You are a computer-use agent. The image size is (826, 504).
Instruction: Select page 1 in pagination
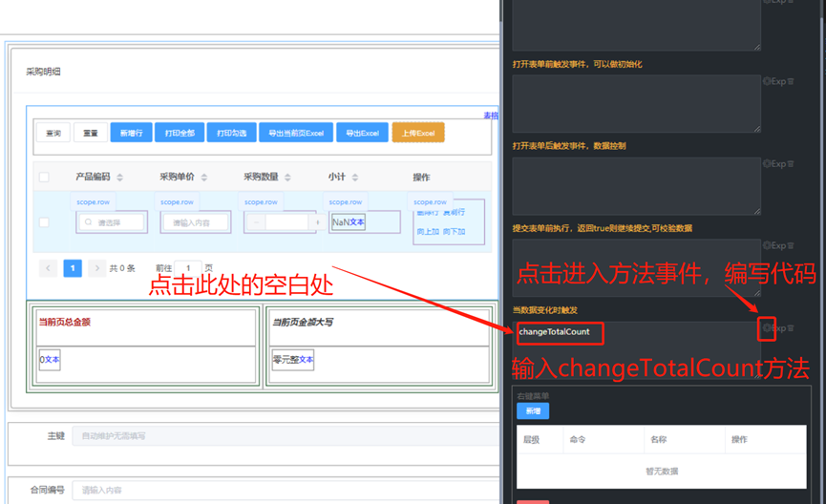pos(73,268)
